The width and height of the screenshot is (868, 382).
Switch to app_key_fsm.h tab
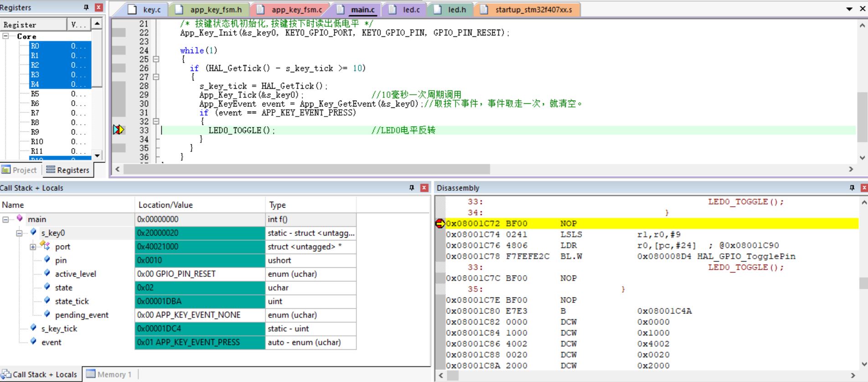tap(209, 10)
